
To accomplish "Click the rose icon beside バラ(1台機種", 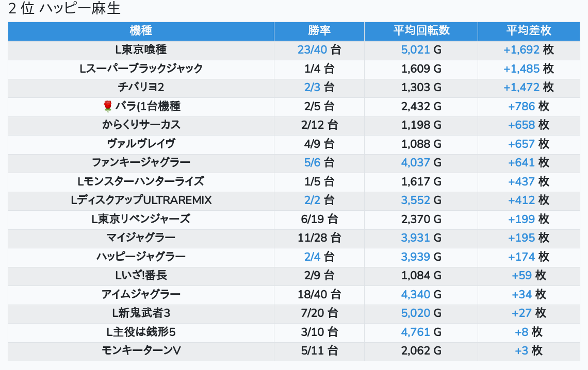I will (x=108, y=107).
